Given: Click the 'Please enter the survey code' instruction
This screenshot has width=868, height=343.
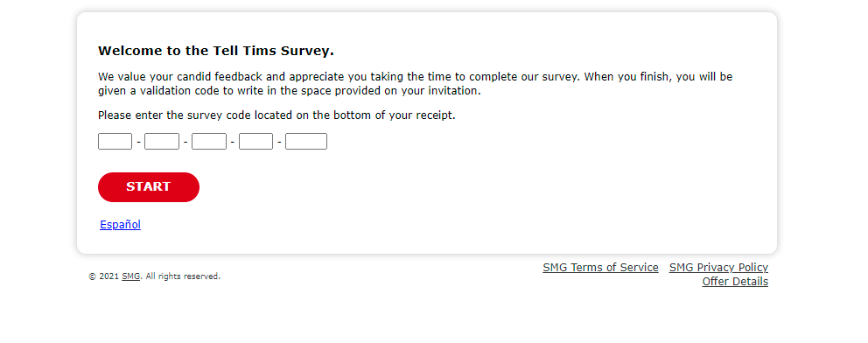Looking at the screenshot, I should (x=276, y=115).
